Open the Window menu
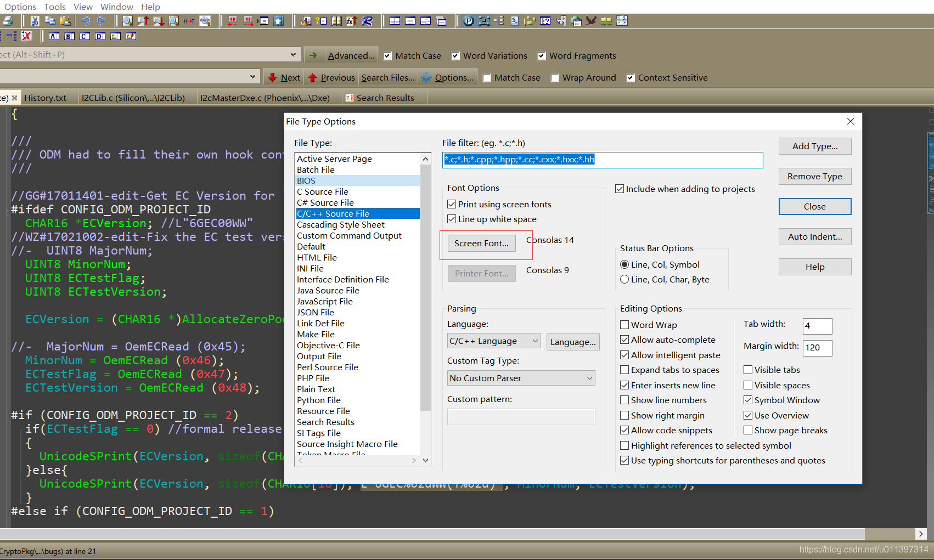This screenshot has width=934, height=560. [116, 7]
